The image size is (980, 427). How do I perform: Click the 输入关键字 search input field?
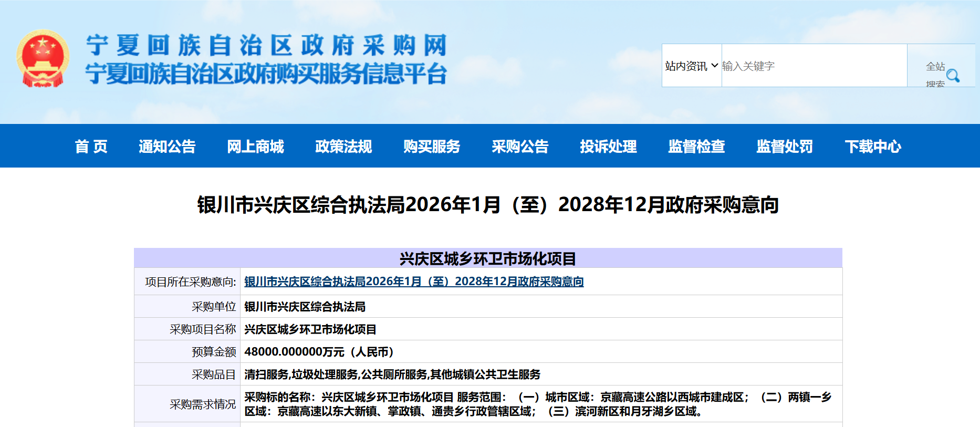[814, 66]
